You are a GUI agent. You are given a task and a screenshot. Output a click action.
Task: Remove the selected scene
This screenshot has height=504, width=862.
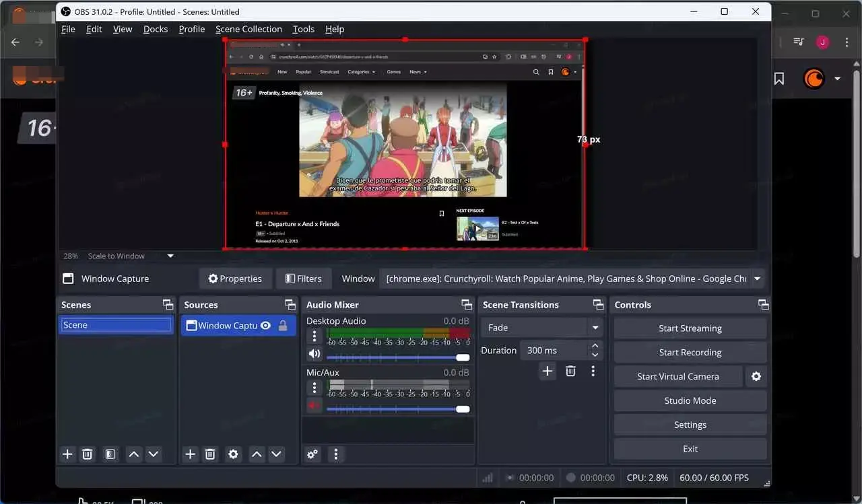(x=87, y=454)
